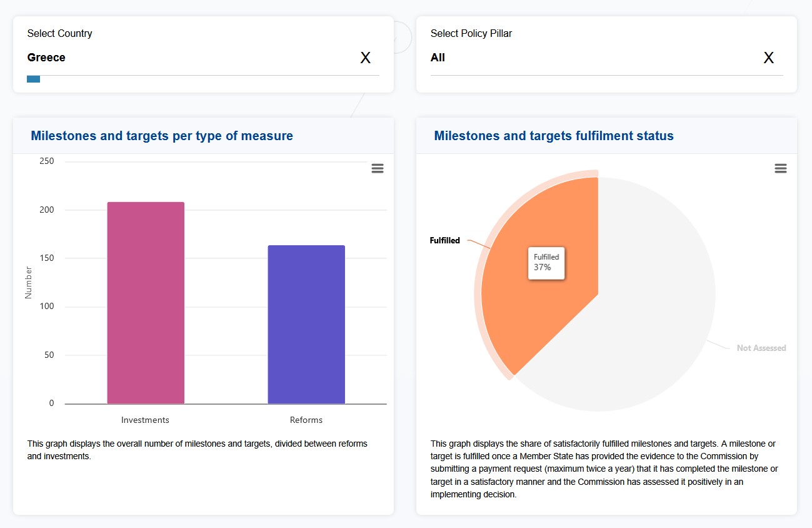Image resolution: width=812 pixels, height=528 pixels.
Task: Click the vertical Number axis title
Action: click(28, 283)
